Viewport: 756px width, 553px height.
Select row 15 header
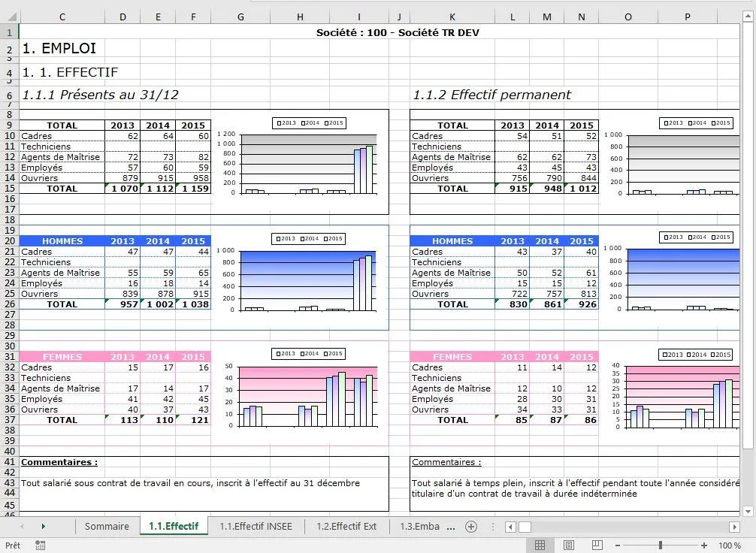pyautogui.click(x=10, y=189)
